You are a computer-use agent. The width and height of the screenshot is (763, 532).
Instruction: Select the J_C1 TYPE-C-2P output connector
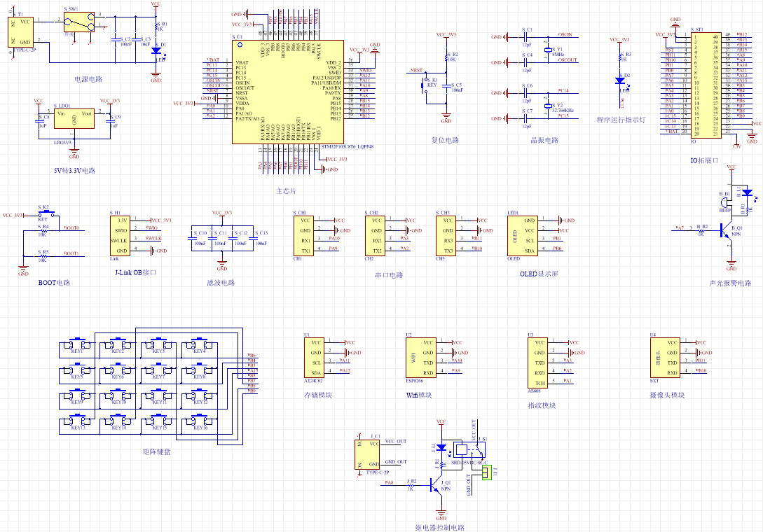click(367, 455)
